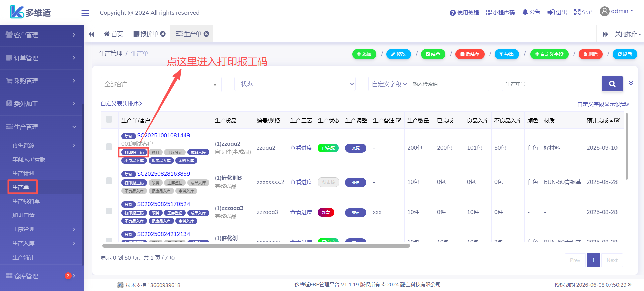
Task: Enter fullscreen mode via the fullscreen icon
Action: [577, 12]
